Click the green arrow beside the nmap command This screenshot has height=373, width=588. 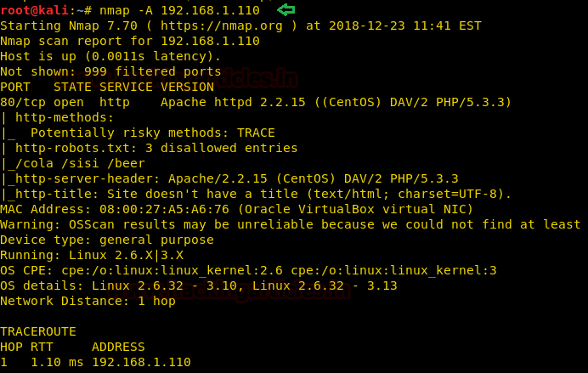[286, 10]
